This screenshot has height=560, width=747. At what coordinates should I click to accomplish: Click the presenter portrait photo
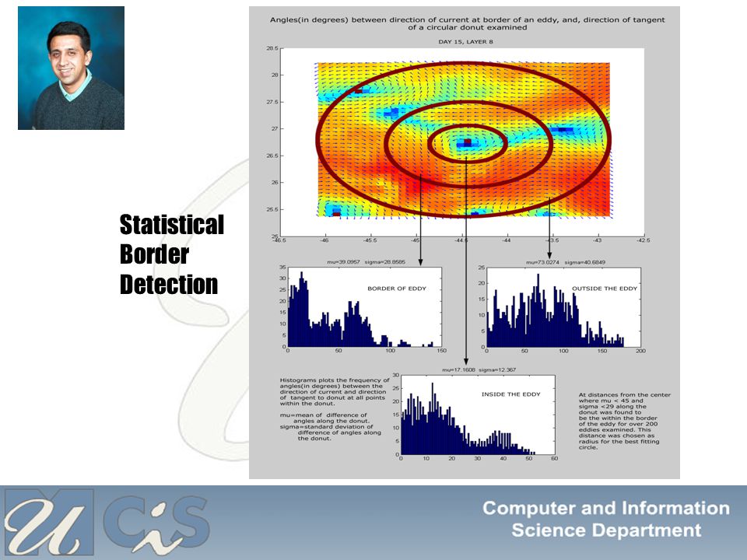coord(71,68)
